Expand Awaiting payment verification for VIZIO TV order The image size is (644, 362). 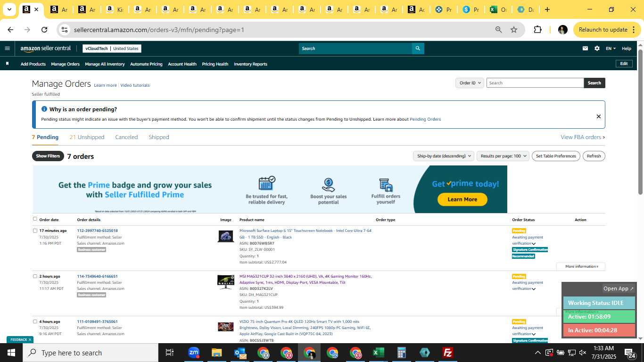click(534, 334)
